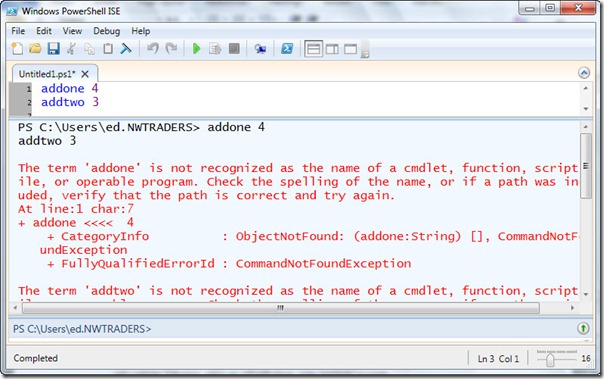The width and height of the screenshot is (604, 379).
Task: Click 'CategoryInfo' error line
Action: tap(312, 236)
